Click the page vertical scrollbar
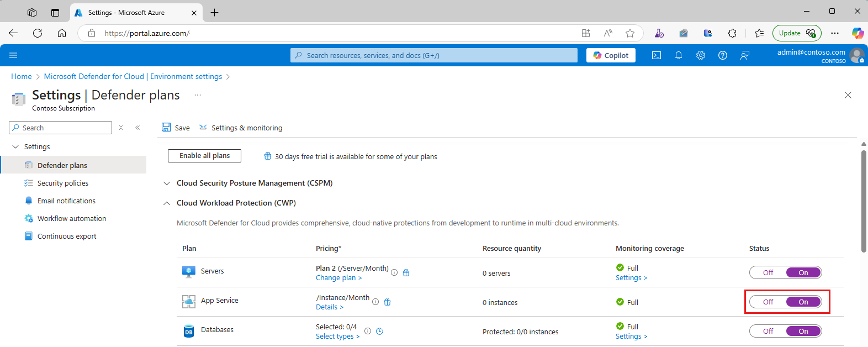Screen dimensions: 868x347 (864, 201)
